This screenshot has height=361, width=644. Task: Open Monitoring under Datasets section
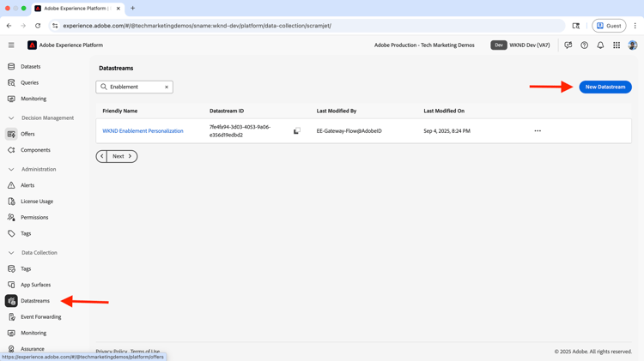pos(33,99)
